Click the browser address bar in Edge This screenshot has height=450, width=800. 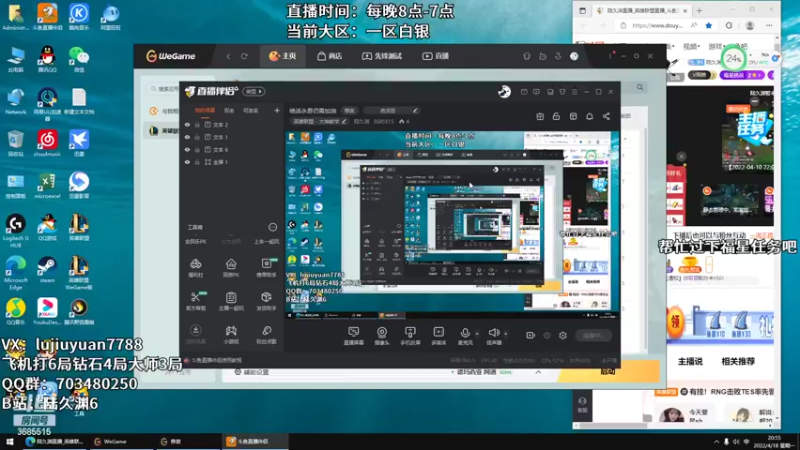657,26
